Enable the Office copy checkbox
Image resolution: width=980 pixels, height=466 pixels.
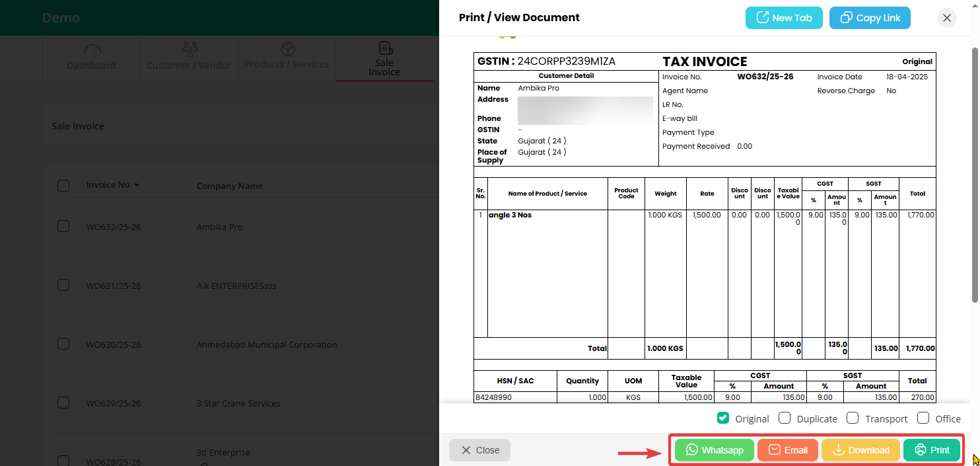pos(923,418)
